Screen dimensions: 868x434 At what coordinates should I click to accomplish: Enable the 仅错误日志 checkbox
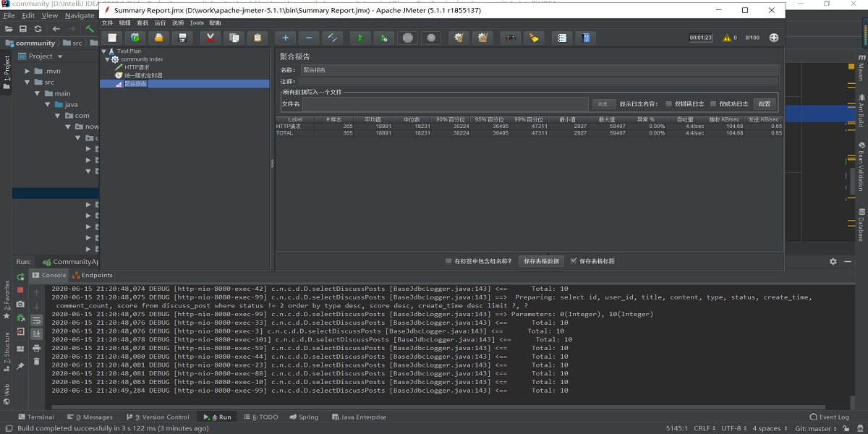[668, 104]
